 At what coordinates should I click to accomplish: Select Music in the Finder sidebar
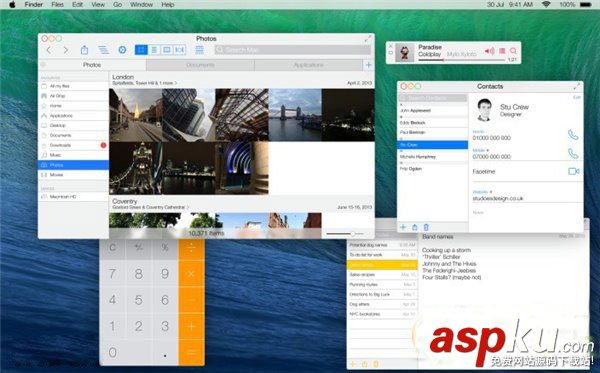pyautogui.click(x=73, y=155)
